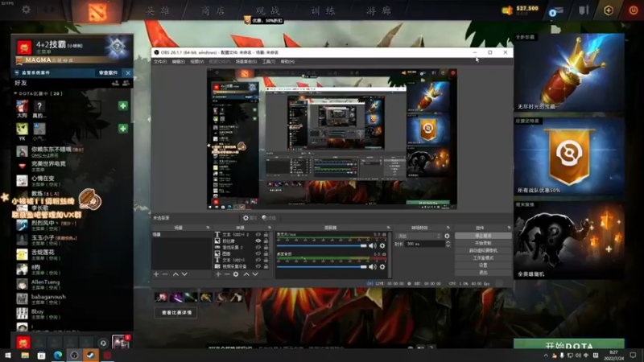Open Dota 2 settings gear icon

[26, 9]
